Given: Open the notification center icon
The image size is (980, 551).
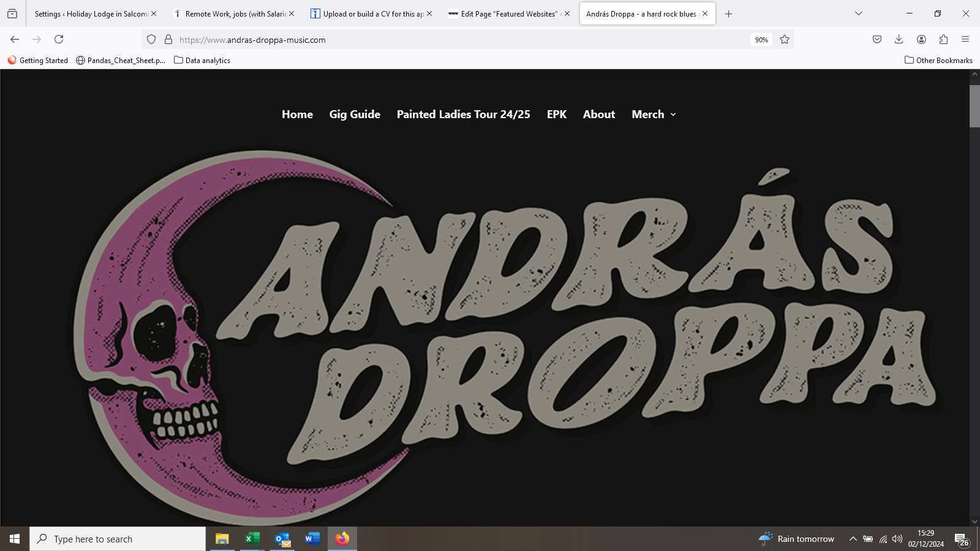Looking at the screenshot, I should 962,539.
